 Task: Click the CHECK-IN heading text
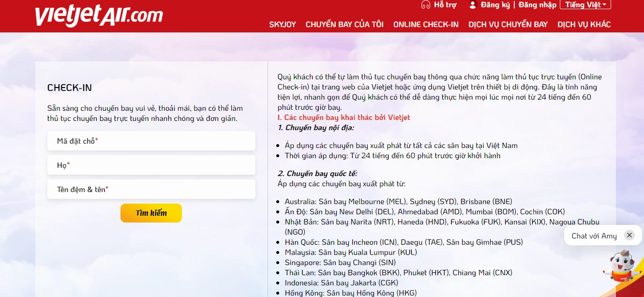point(69,88)
